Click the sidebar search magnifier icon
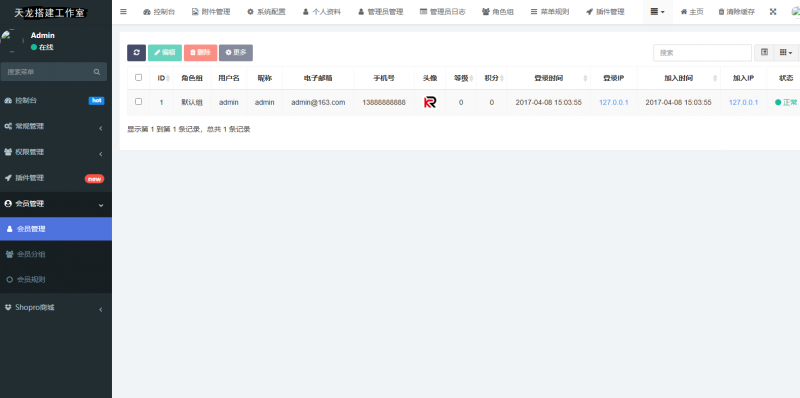800x398 pixels. tap(97, 72)
